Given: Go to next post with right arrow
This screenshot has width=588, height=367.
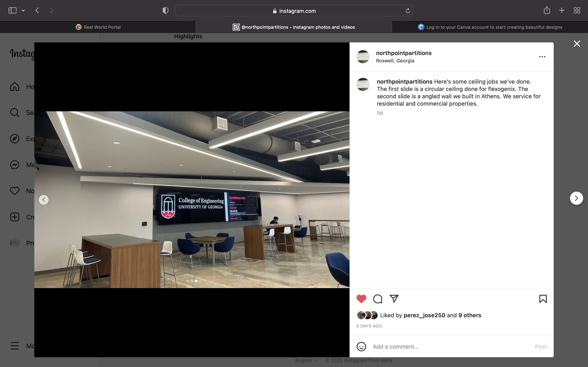Looking at the screenshot, I should tap(576, 198).
